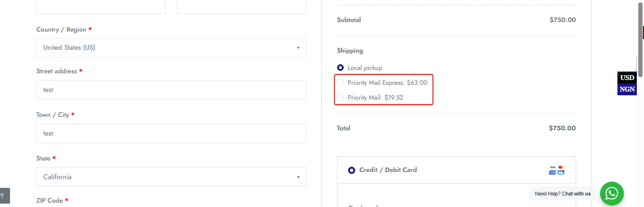Select Credit / Debit Card payment method

351,170
